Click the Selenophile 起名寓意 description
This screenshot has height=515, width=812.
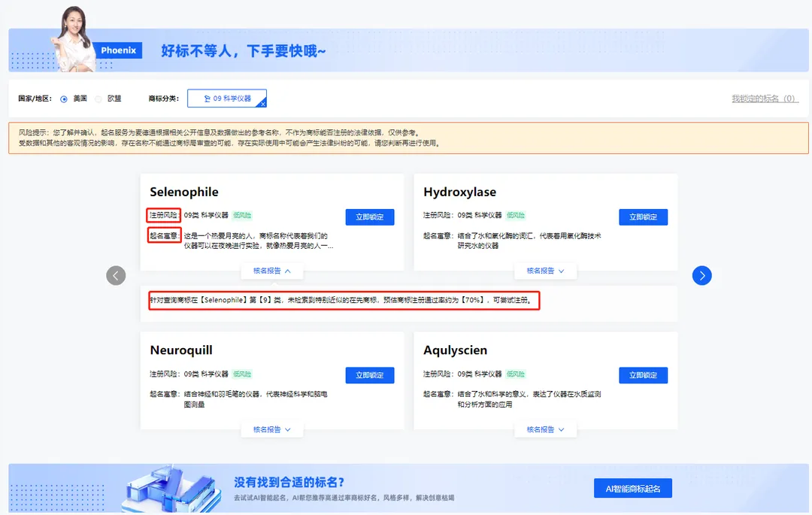pos(259,241)
